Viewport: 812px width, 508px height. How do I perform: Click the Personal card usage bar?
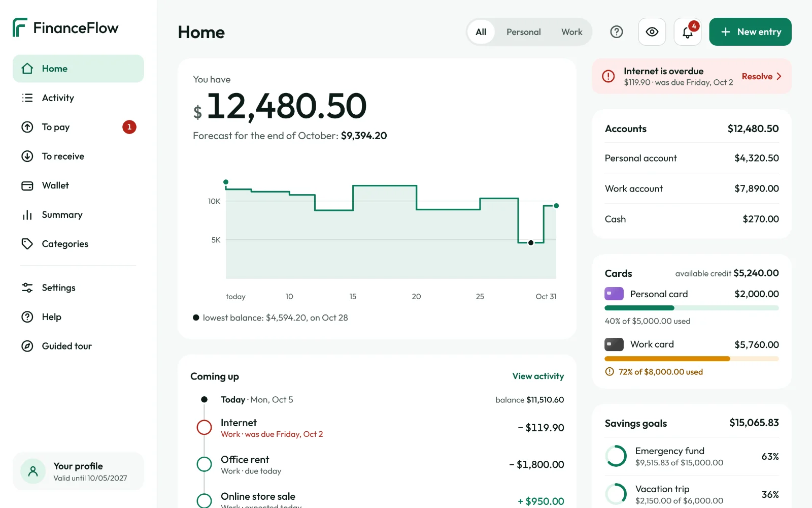(x=692, y=308)
